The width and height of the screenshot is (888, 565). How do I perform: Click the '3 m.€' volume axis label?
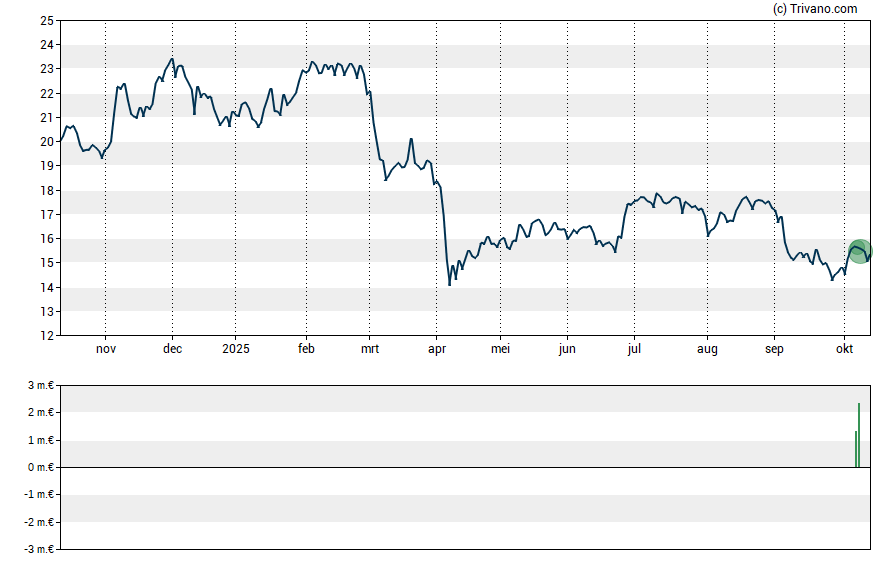pyautogui.click(x=39, y=386)
